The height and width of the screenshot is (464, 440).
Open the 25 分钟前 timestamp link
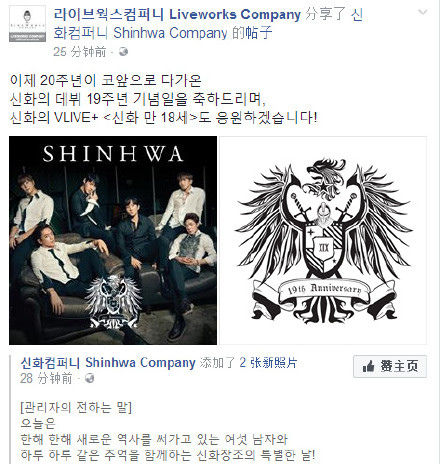[79, 52]
